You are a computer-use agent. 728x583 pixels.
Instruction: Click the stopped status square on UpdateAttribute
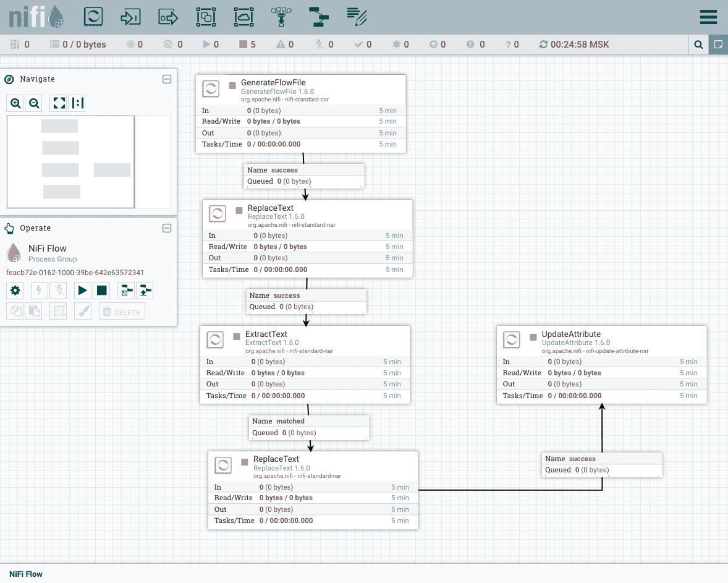pos(533,337)
